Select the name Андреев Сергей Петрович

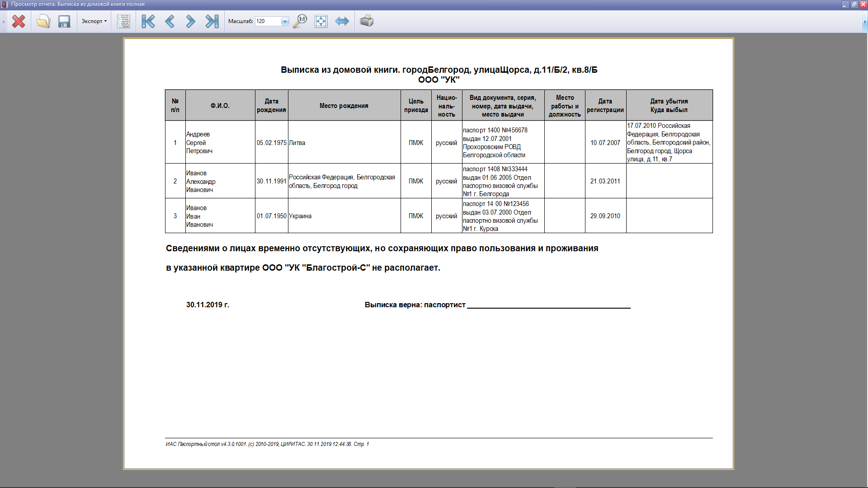point(199,142)
